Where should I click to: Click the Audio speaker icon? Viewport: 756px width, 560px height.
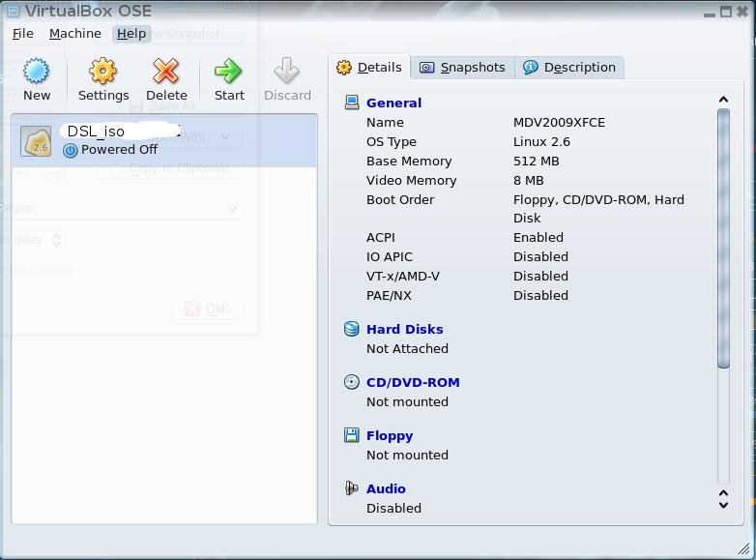tap(352, 488)
